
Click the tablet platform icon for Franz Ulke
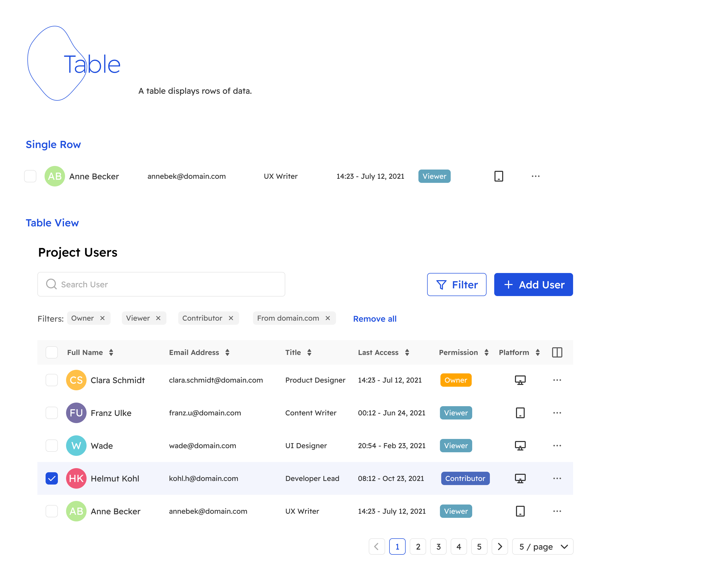[520, 413]
